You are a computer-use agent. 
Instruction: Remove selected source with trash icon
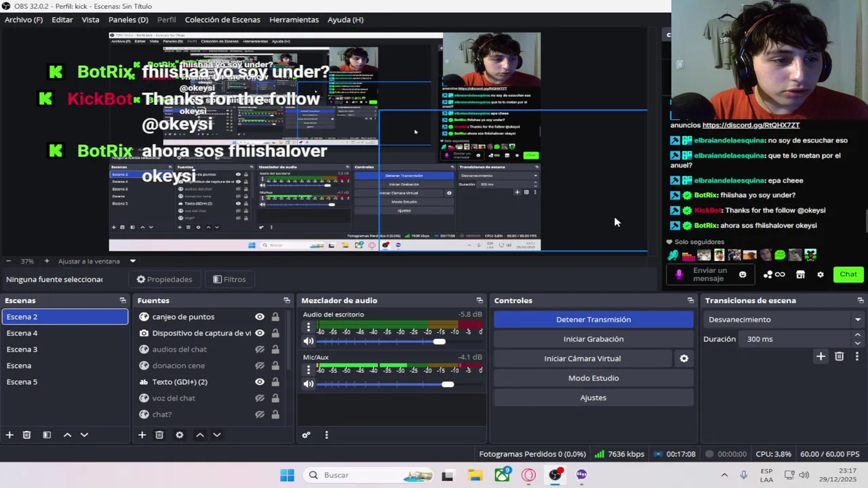pyautogui.click(x=159, y=435)
